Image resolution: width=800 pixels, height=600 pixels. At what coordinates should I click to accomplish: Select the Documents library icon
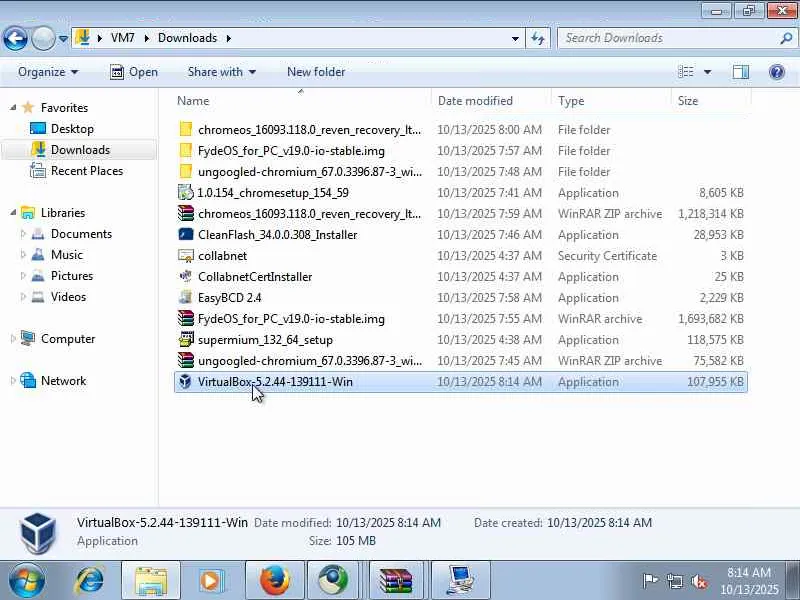(x=38, y=234)
